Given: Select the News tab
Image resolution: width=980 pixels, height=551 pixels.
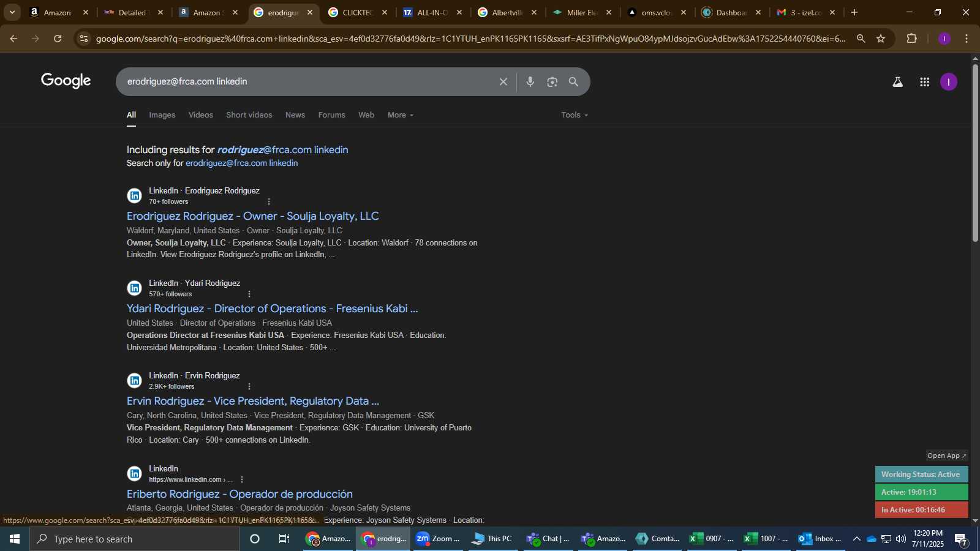Looking at the screenshot, I should point(295,115).
